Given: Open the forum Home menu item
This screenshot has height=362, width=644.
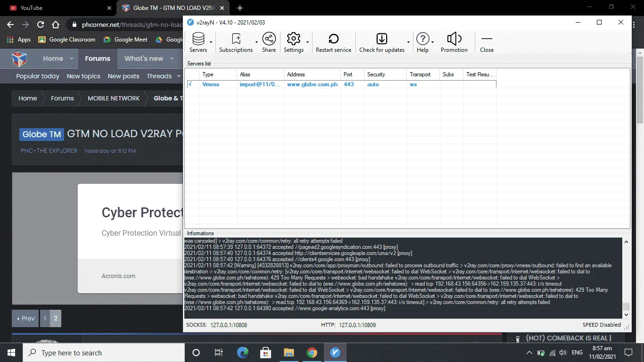Looking at the screenshot, I should click(53, 59).
